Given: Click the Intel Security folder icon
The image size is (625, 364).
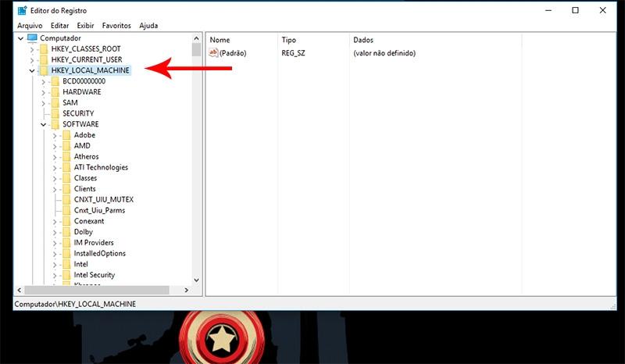Looking at the screenshot, I should pyautogui.click(x=66, y=275).
